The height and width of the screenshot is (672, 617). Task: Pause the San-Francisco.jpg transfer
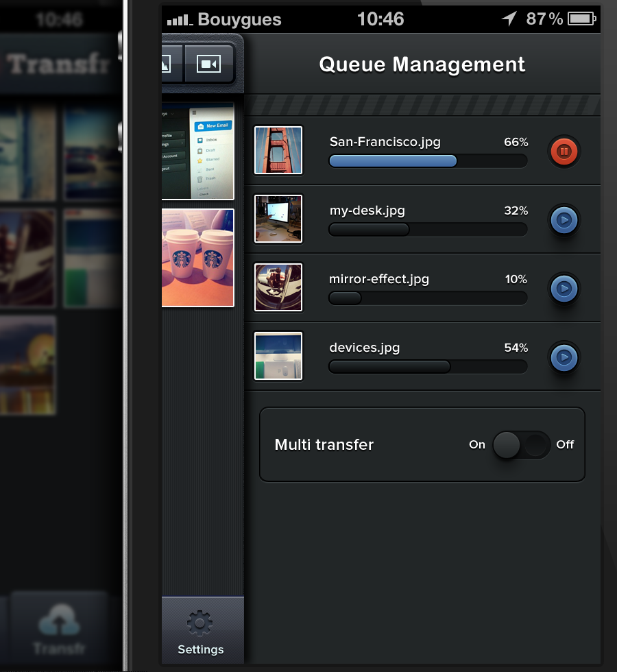tap(564, 152)
